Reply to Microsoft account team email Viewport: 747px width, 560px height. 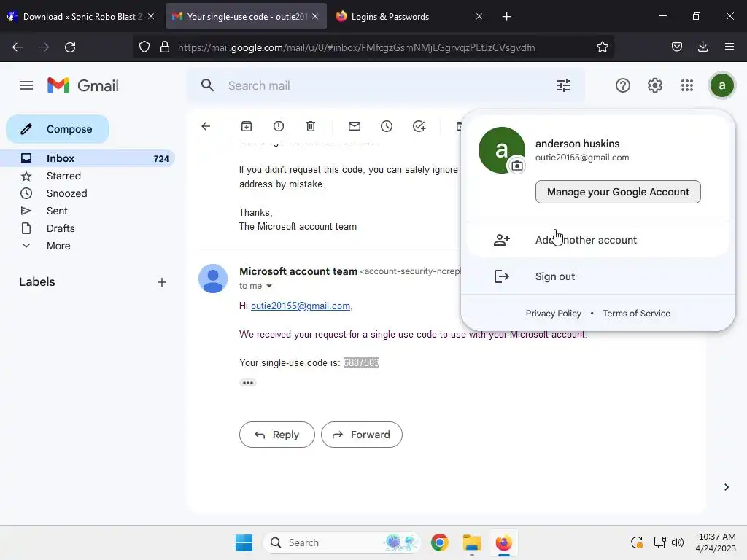pos(276,435)
